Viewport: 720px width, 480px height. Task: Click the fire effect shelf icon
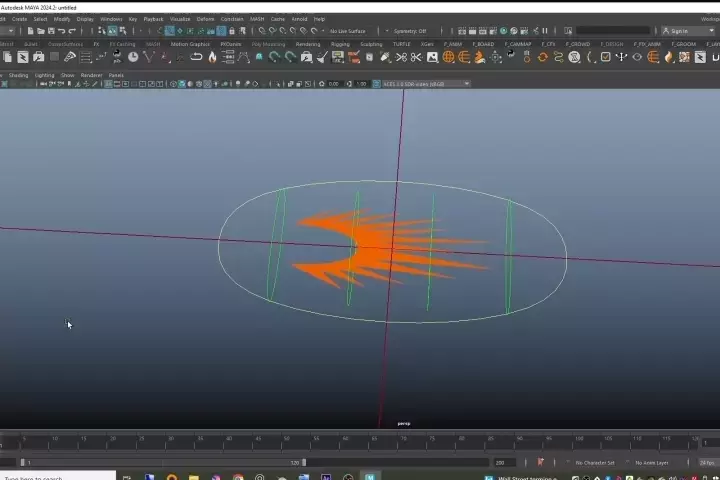point(212,57)
